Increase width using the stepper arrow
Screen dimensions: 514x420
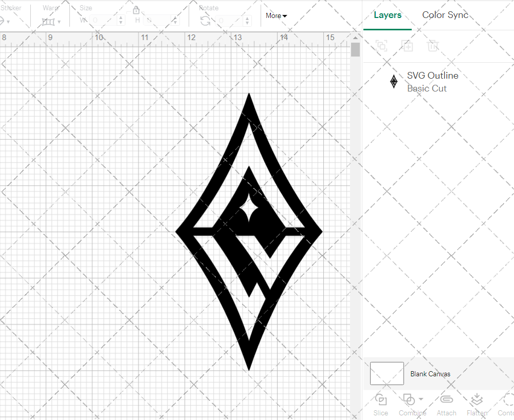[120, 19]
